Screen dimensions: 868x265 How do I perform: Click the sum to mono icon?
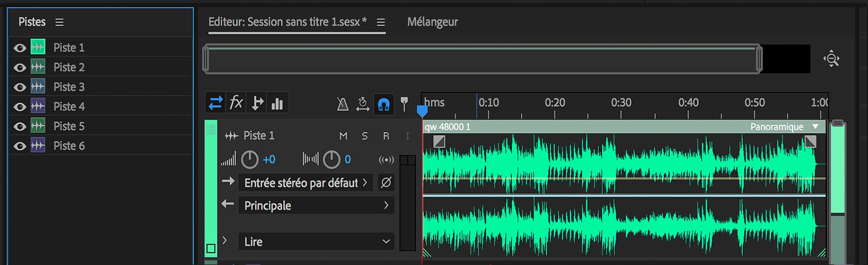386,160
